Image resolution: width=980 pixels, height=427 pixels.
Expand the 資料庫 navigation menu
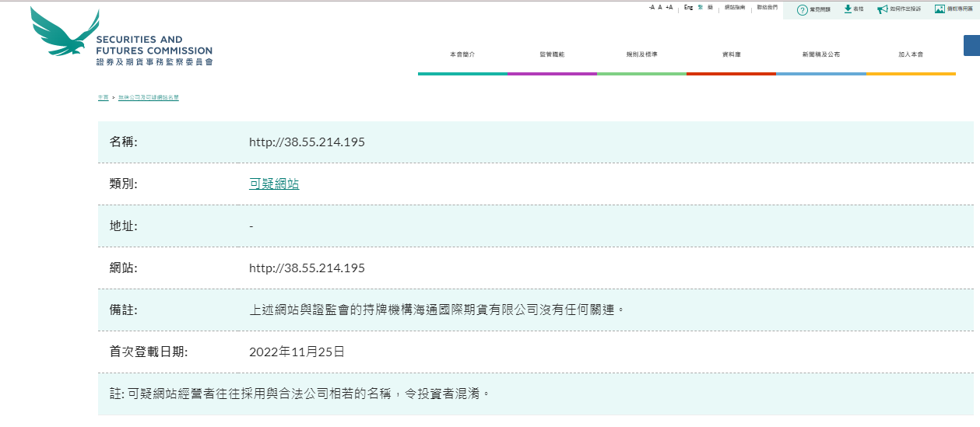click(x=731, y=54)
